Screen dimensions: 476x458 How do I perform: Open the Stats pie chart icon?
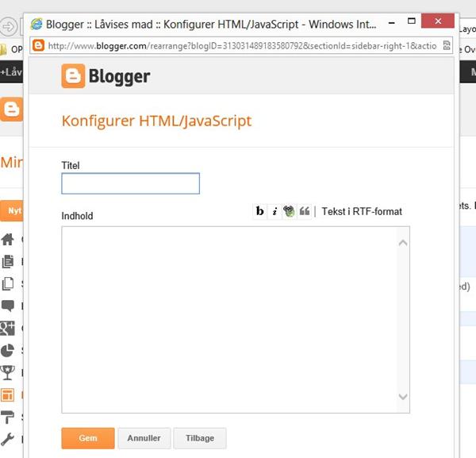pyautogui.click(x=8, y=350)
